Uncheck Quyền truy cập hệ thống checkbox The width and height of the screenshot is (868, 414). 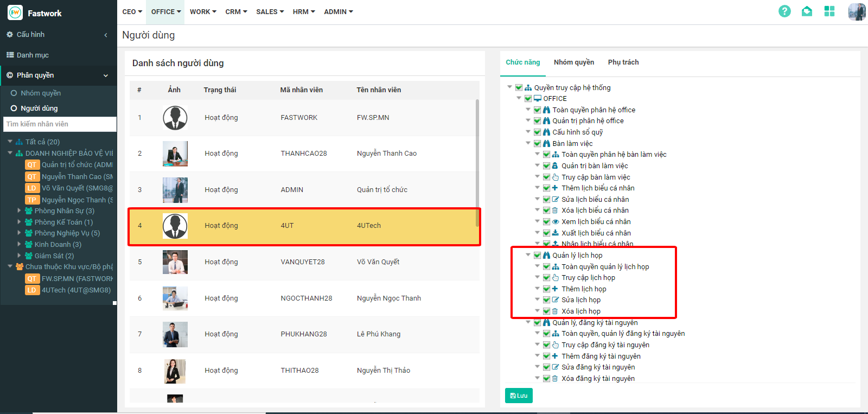519,87
